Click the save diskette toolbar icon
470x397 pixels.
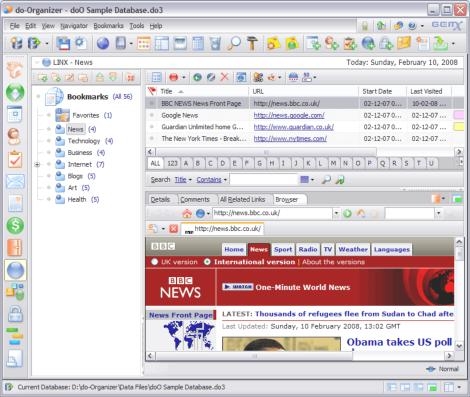tap(63, 43)
